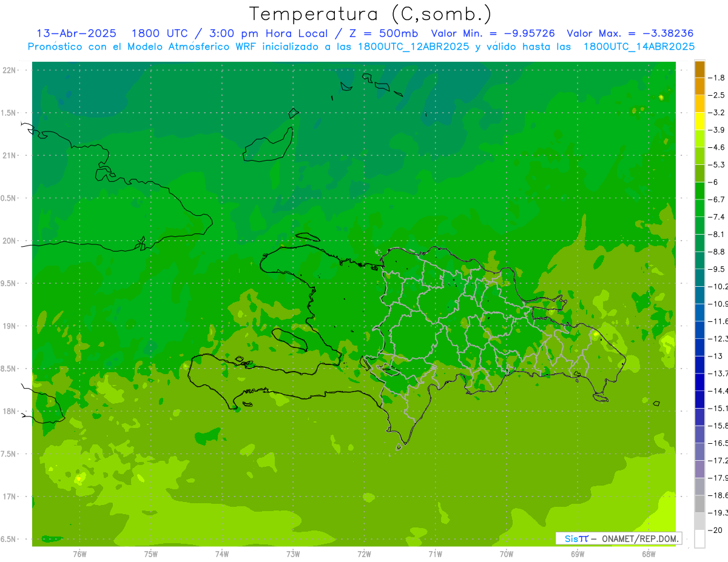This screenshot has height=562, width=728.
Task: Click the legend value "-8.1"
Action: (717, 235)
